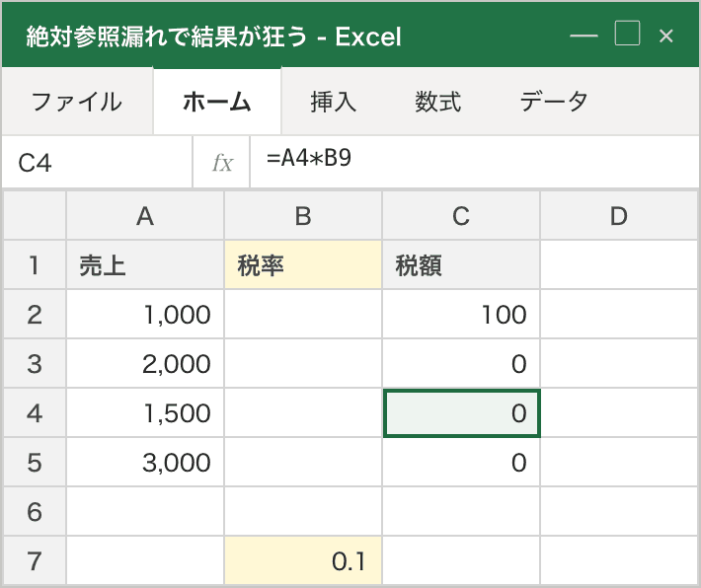701x588 pixels.
Task: Select row 5 header
Action: tap(35, 462)
